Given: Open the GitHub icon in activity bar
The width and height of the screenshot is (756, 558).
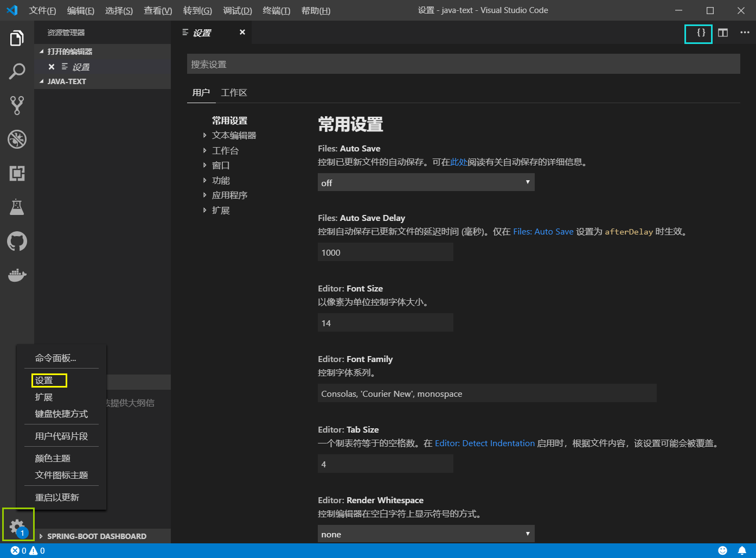Looking at the screenshot, I should [17, 241].
